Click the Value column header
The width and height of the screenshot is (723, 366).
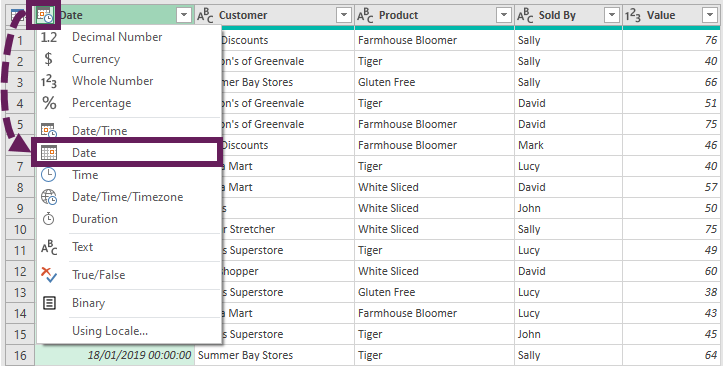[x=672, y=16]
